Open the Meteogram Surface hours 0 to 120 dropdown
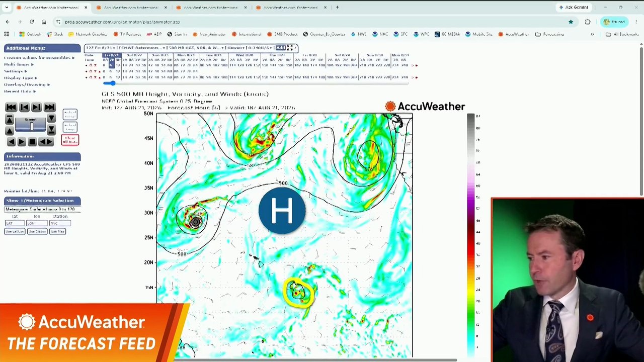The width and height of the screenshot is (644, 362). (x=42, y=209)
